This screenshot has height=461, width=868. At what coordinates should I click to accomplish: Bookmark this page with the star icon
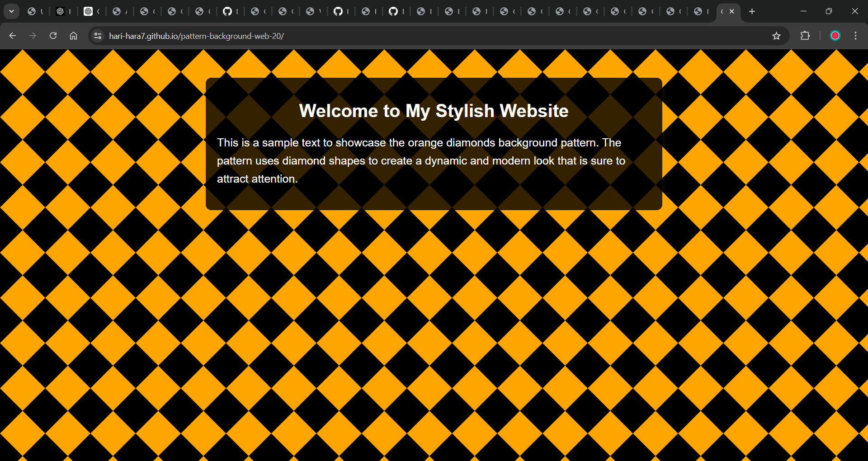(776, 36)
